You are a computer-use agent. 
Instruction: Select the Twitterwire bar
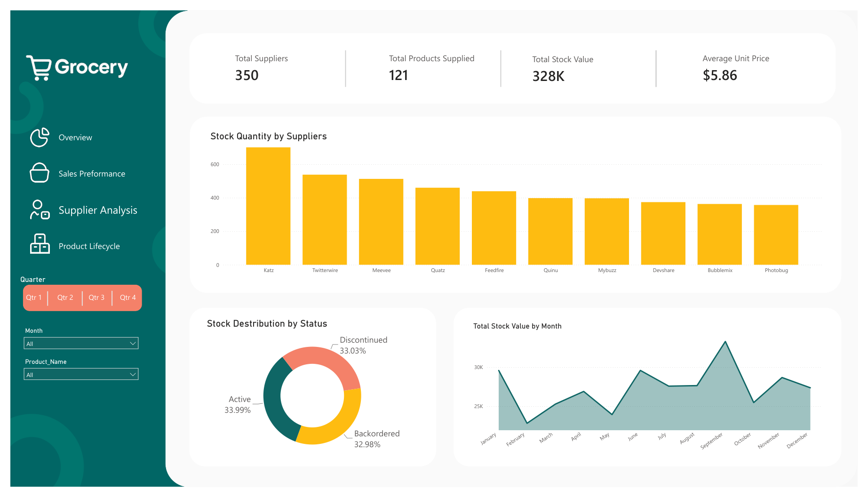[325, 220]
